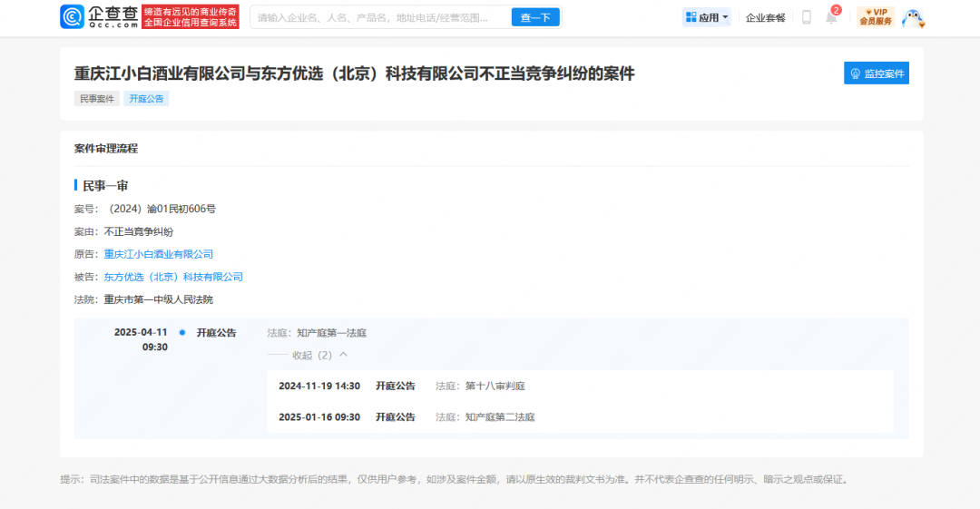Select case number （2024）渝01民初606号
980x509 pixels.
pos(160,209)
